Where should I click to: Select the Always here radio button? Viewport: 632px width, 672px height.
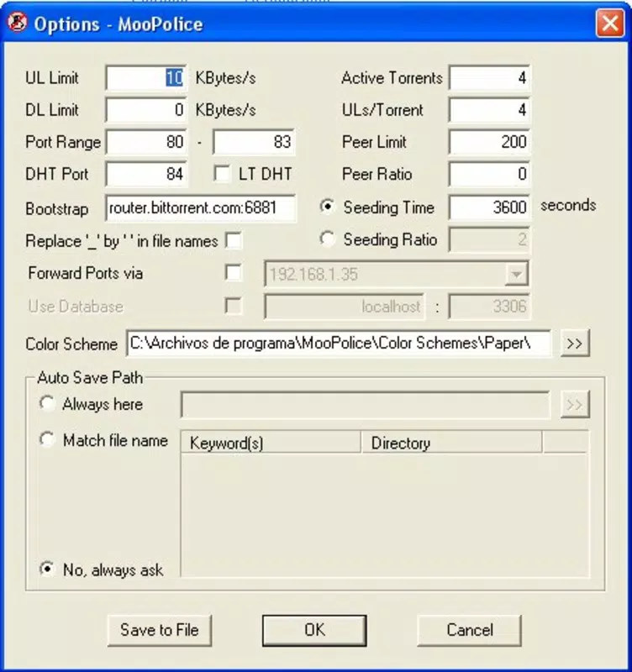point(47,403)
